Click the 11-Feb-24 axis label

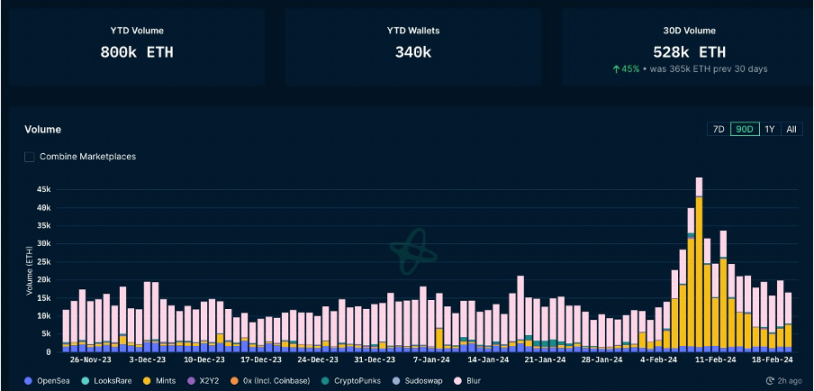pos(716,359)
